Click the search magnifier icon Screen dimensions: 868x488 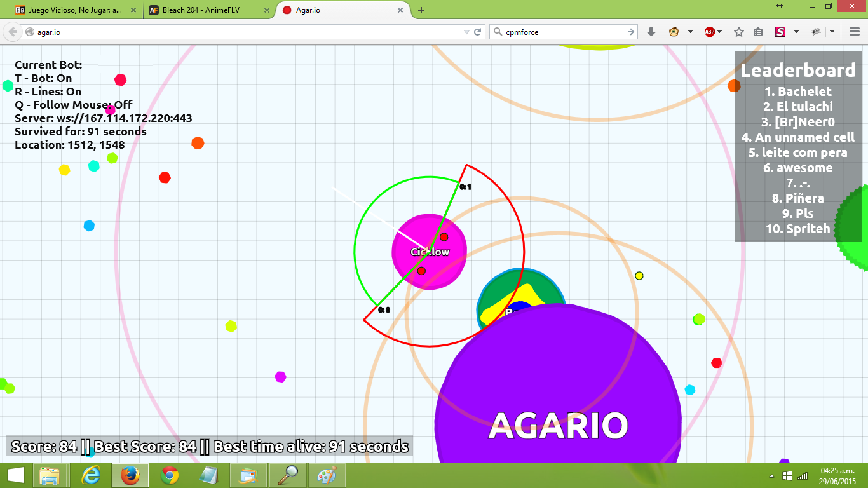(x=498, y=32)
